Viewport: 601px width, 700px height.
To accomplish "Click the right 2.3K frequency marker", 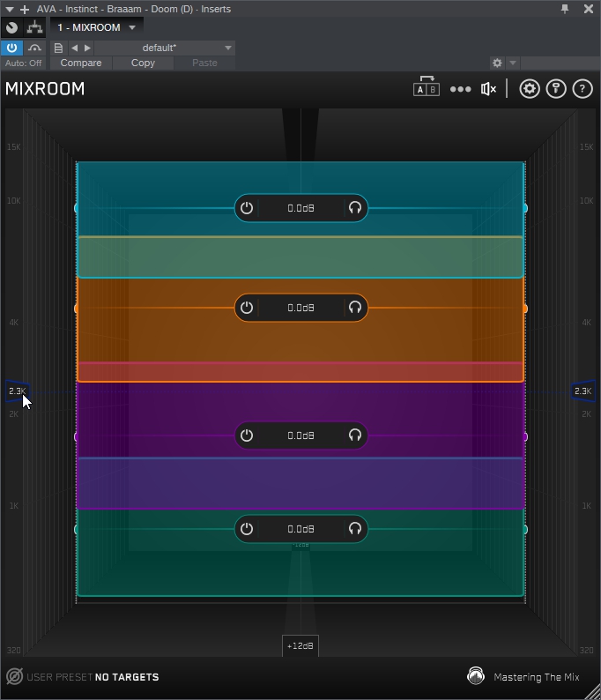I will coord(582,391).
